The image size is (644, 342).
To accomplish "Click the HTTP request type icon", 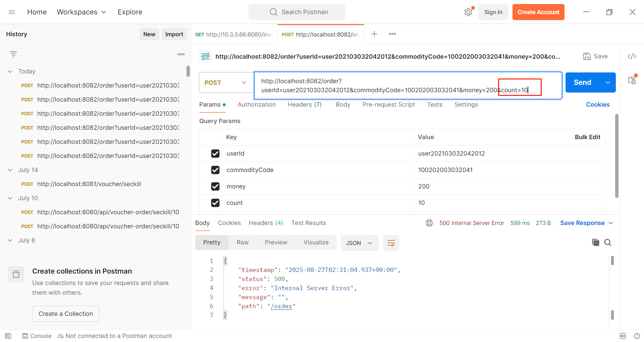I will (x=206, y=56).
